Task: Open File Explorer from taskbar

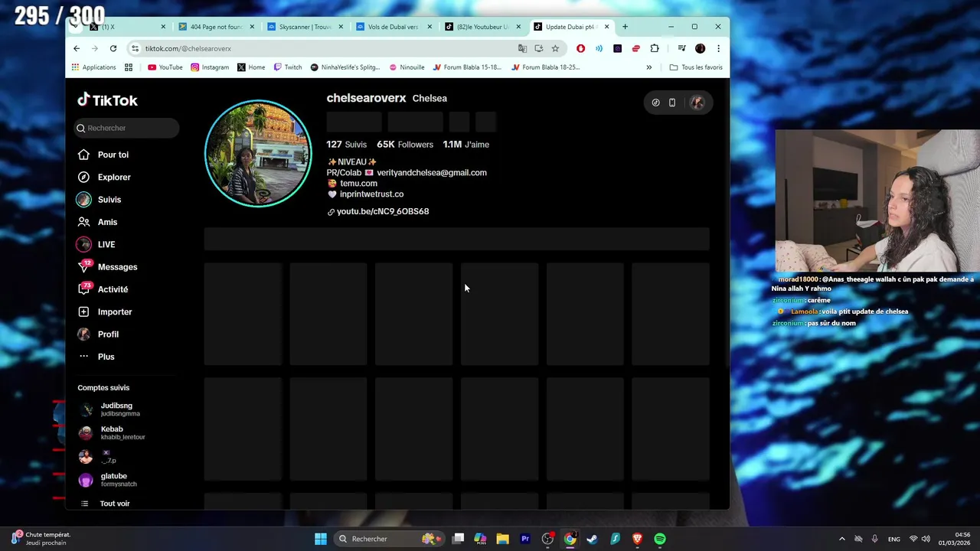Action: click(x=502, y=539)
